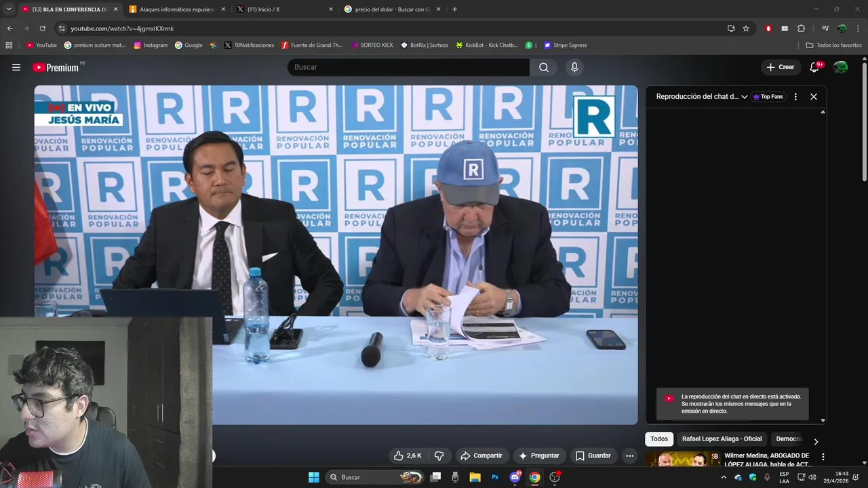The height and width of the screenshot is (488, 868).
Task: Open the BotRix | Sorteos bookmark
Action: pyautogui.click(x=425, y=45)
